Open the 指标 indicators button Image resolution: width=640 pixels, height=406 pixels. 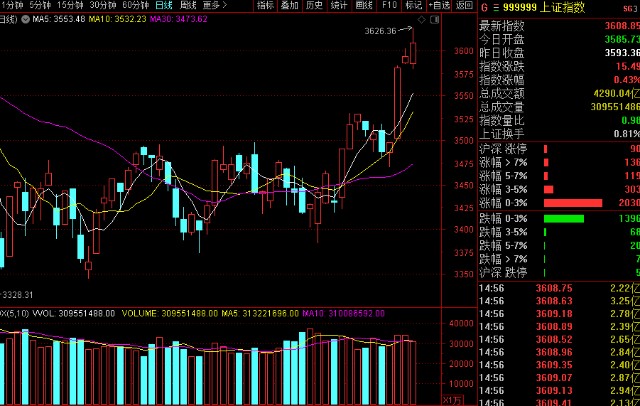tap(265, 5)
